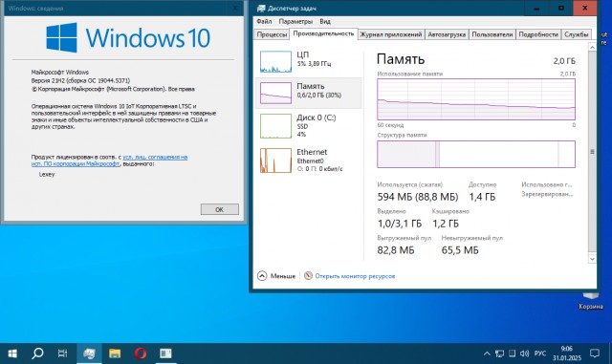Open taskbar Search magnifier
612x364 pixels.
pos(37,353)
